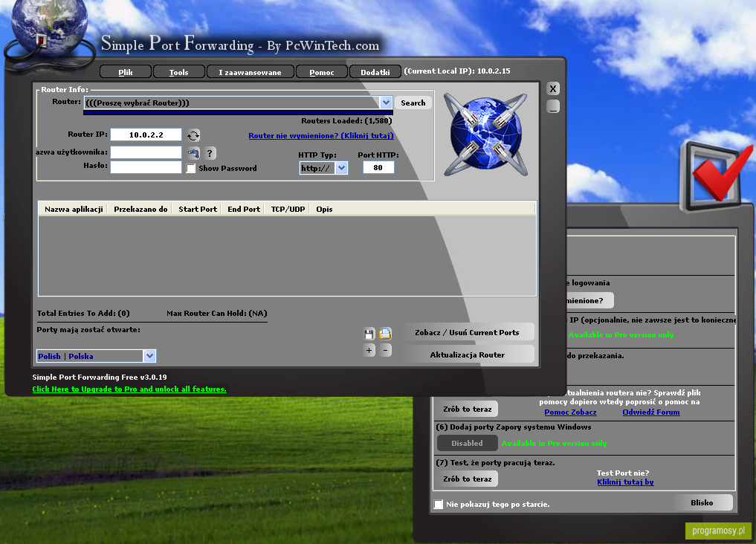Open the Pomoc menu
The image size is (756, 544).
click(x=322, y=72)
